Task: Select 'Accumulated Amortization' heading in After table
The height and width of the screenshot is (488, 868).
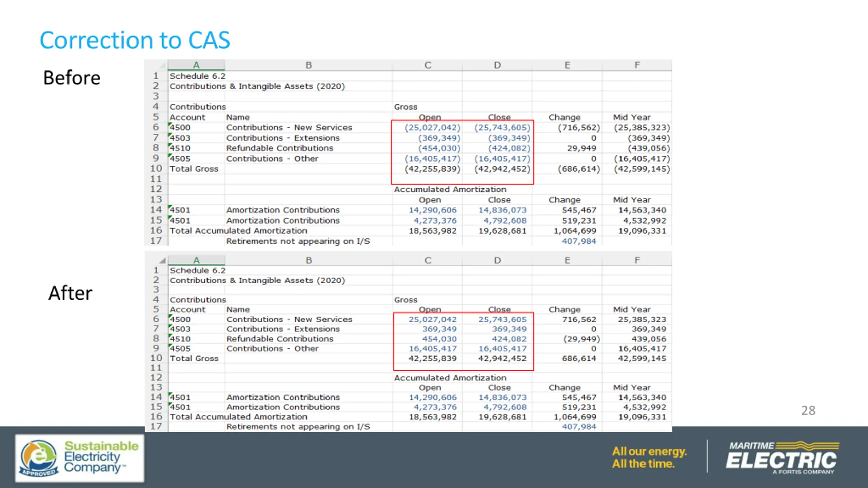Action: (450, 378)
